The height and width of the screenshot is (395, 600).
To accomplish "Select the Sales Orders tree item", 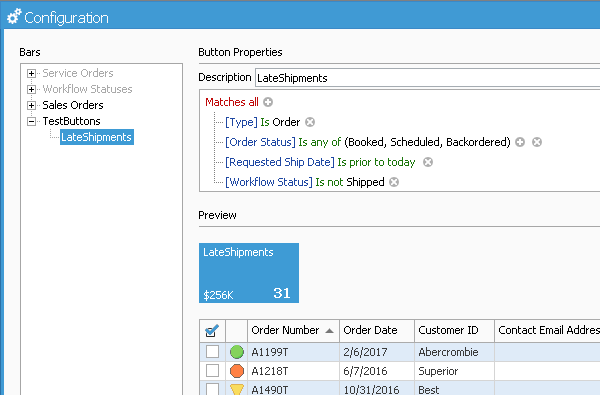I will click(73, 105).
